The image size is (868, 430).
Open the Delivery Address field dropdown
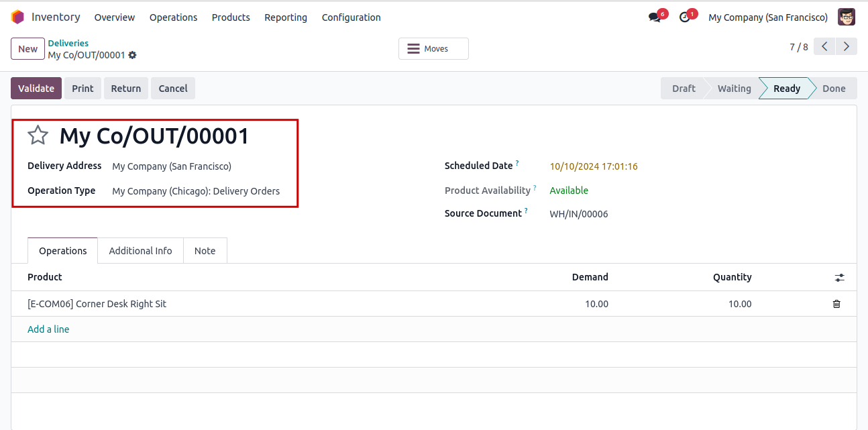[x=172, y=166]
